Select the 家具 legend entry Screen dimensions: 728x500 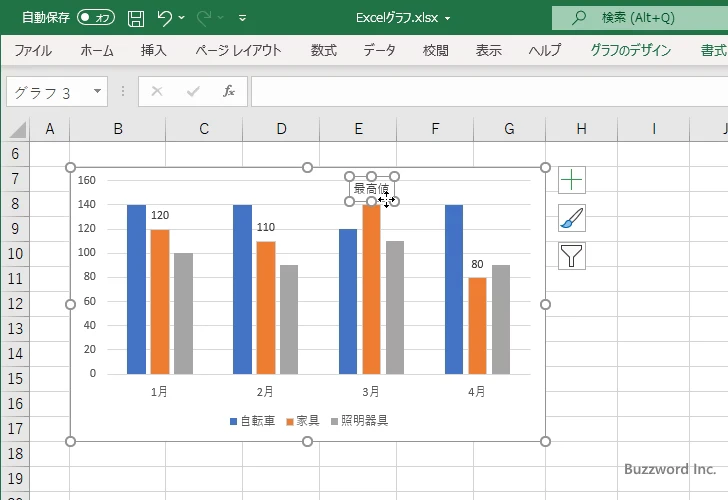click(303, 421)
